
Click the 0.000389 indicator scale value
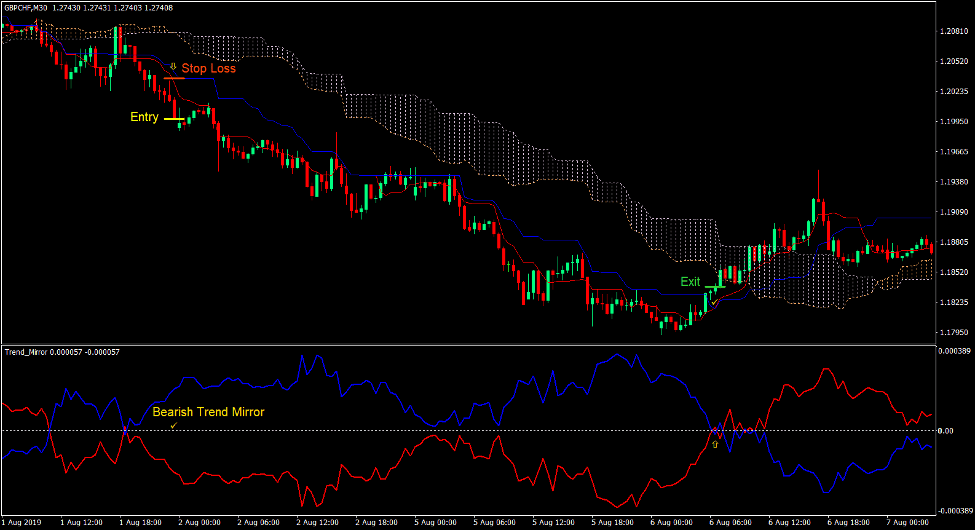954,351
